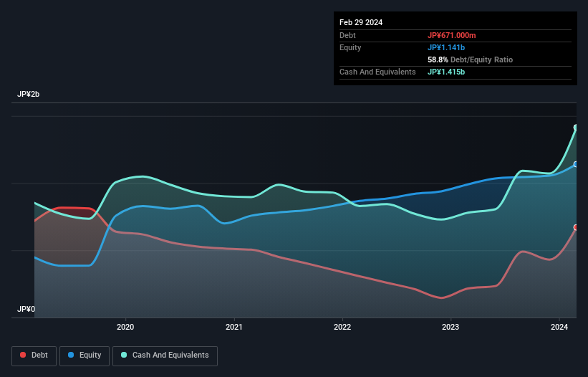
Task: Click the tooltip Debt row label
Action: point(347,35)
